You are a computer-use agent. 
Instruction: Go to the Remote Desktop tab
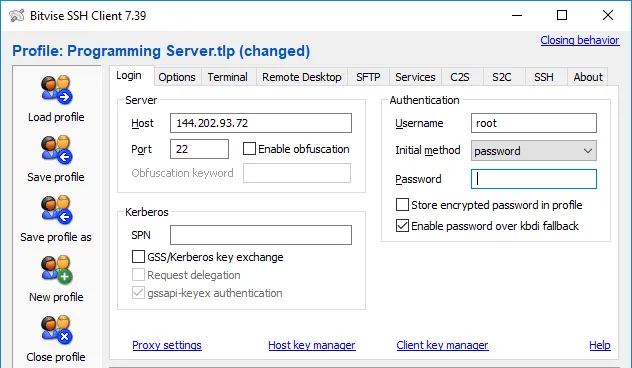301,77
